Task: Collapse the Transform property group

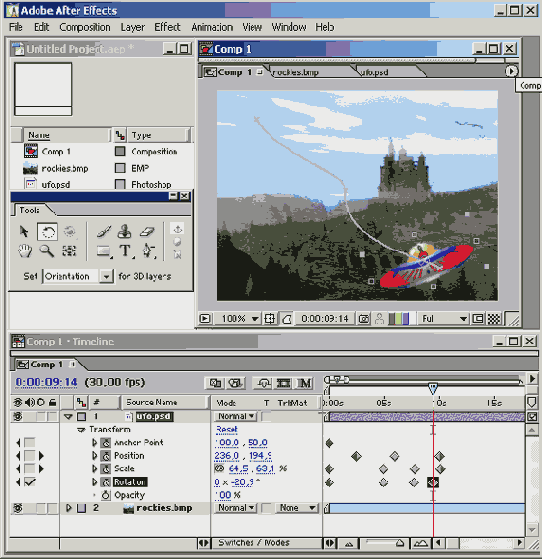Action: coord(82,430)
